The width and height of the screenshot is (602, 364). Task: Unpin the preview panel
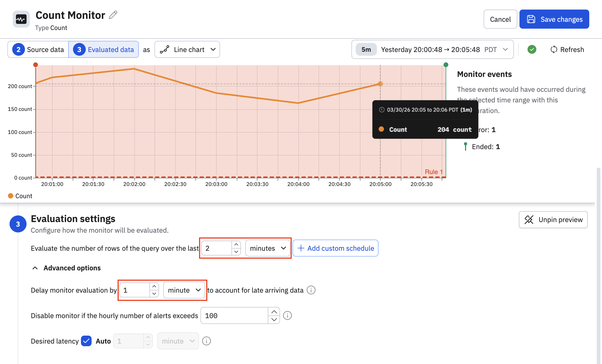[x=553, y=220]
